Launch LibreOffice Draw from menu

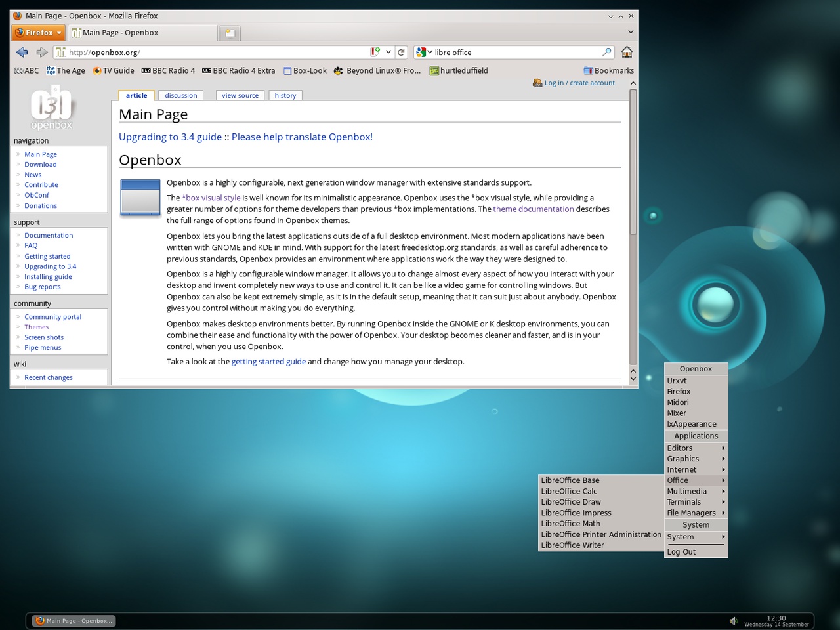coord(601,502)
